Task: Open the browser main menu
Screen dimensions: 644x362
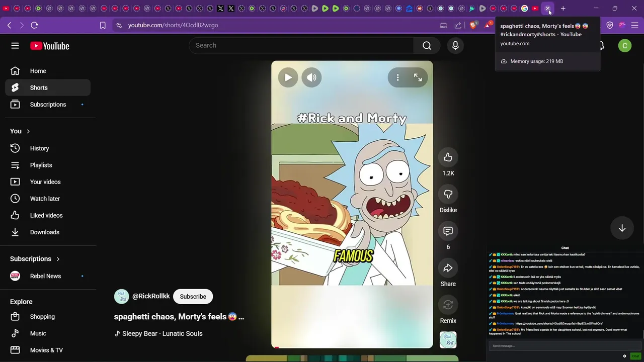Action: click(x=634, y=25)
